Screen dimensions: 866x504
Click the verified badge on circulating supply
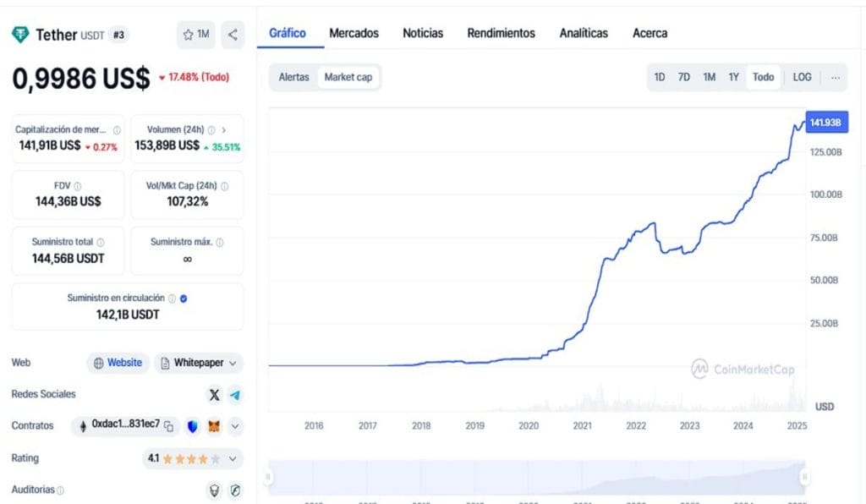point(184,299)
